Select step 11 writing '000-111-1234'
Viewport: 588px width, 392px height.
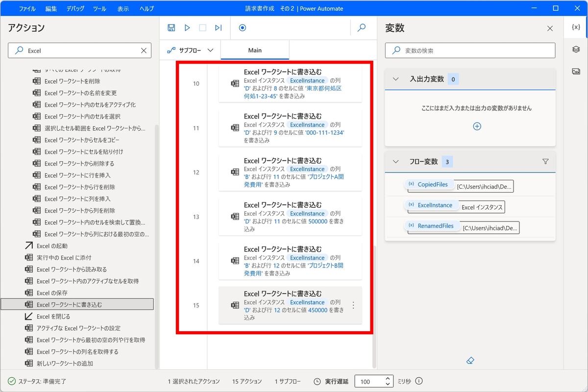coord(290,128)
